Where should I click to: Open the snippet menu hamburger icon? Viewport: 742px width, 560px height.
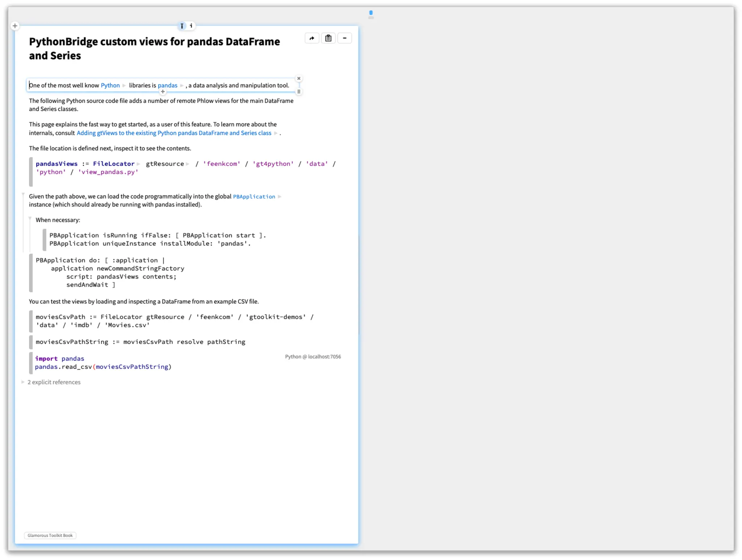[x=299, y=92]
